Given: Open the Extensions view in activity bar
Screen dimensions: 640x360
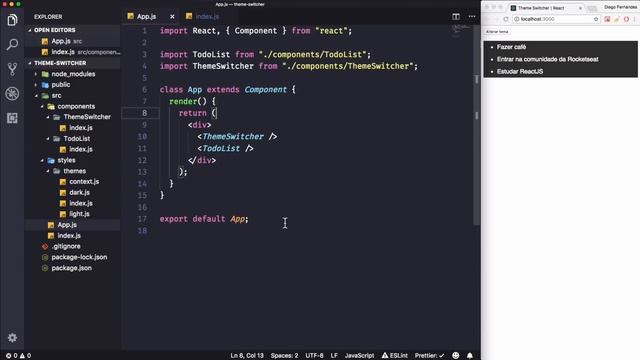Looking at the screenshot, I should point(12,118).
